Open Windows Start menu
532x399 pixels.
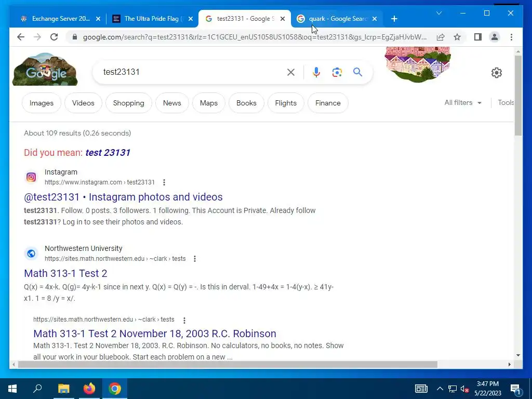tap(12, 389)
